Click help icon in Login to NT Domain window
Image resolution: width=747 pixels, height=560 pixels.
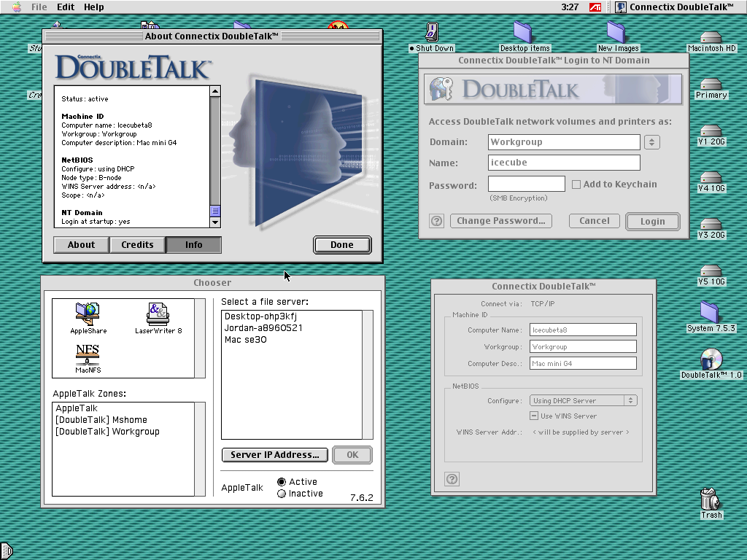point(436,221)
